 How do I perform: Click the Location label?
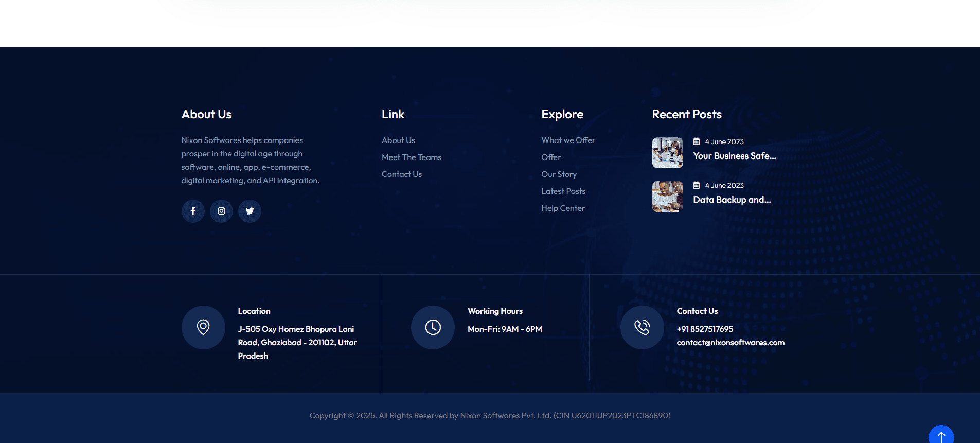pos(254,311)
